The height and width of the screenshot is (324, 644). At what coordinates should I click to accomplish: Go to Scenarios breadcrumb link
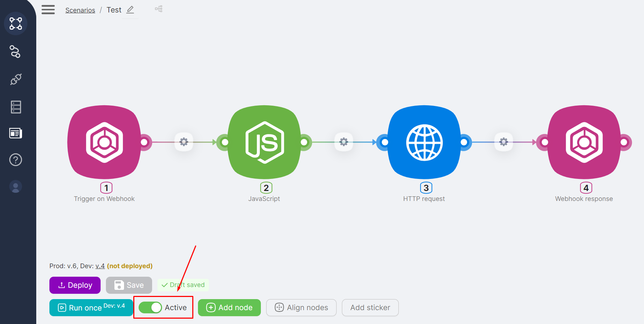pyautogui.click(x=80, y=10)
